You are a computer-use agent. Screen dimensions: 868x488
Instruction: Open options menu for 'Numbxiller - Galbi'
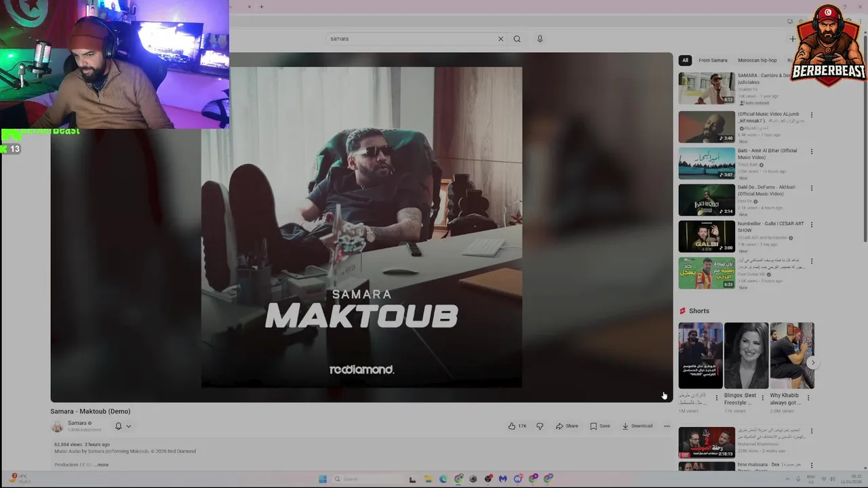pos(811,225)
